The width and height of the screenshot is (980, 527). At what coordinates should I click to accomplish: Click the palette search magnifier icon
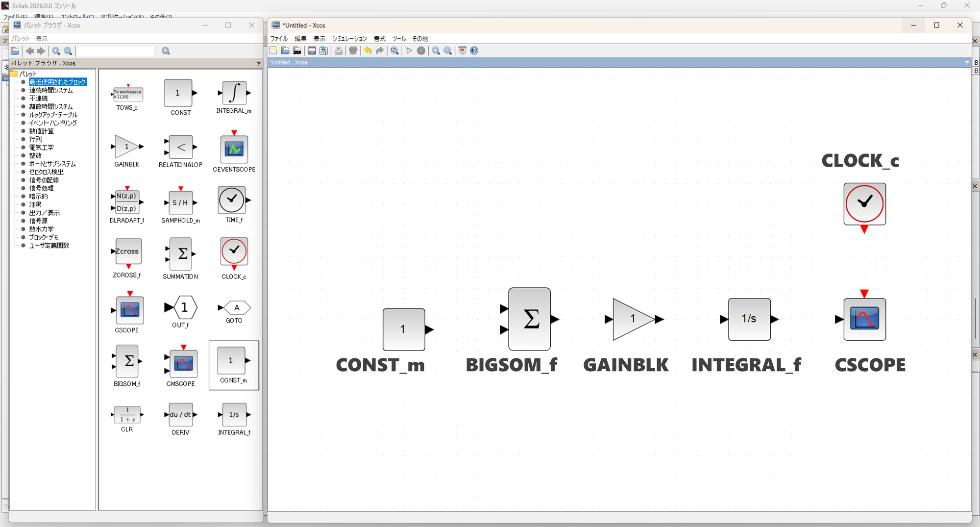[166, 51]
